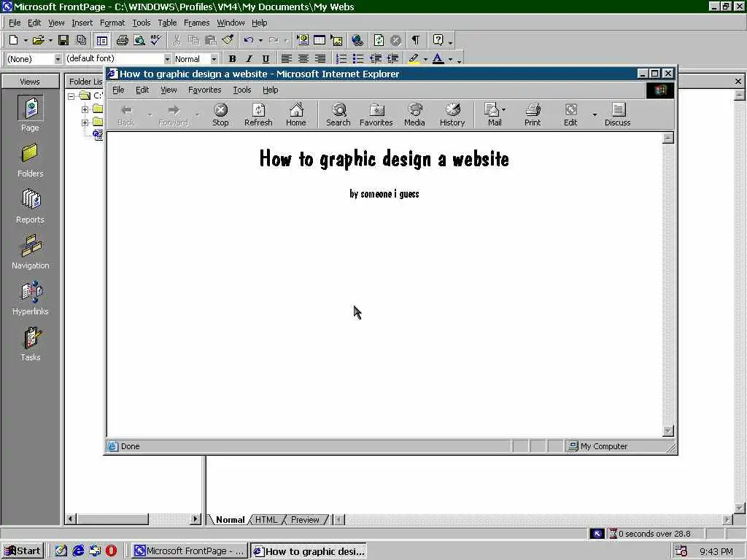Open the Page view in Views bar

[x=30, y=114]
